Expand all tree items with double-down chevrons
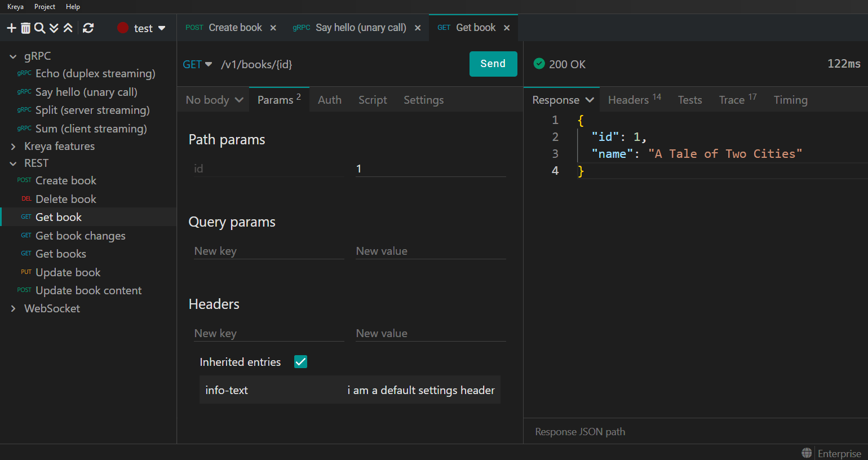The width and height of the screenshot is (868, 460). tap(54, 28)
